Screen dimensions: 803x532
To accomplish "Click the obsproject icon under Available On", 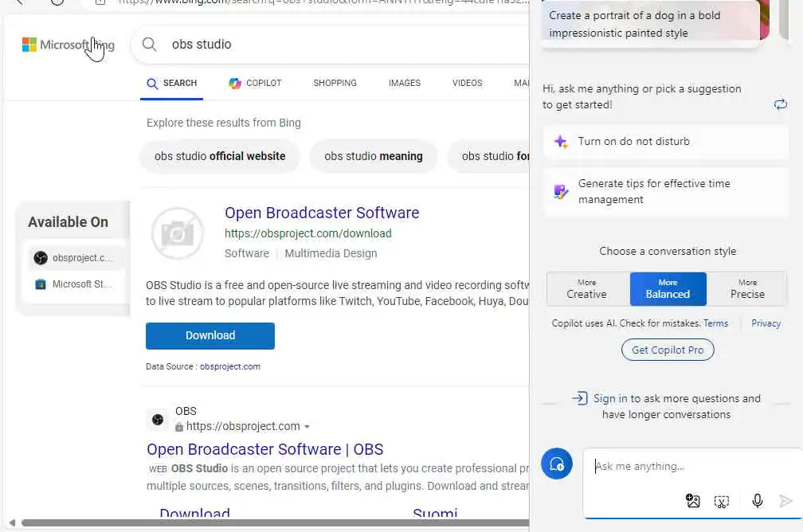I will (x=41, y=257).
